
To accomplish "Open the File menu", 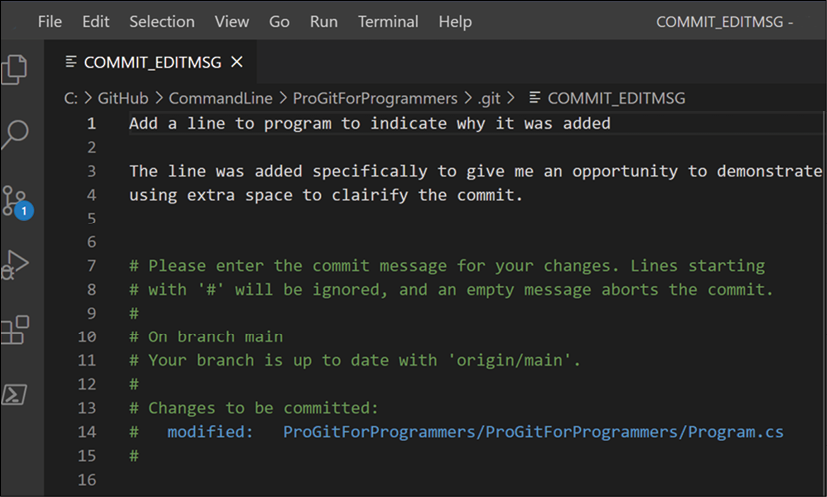I will (50, 22).
